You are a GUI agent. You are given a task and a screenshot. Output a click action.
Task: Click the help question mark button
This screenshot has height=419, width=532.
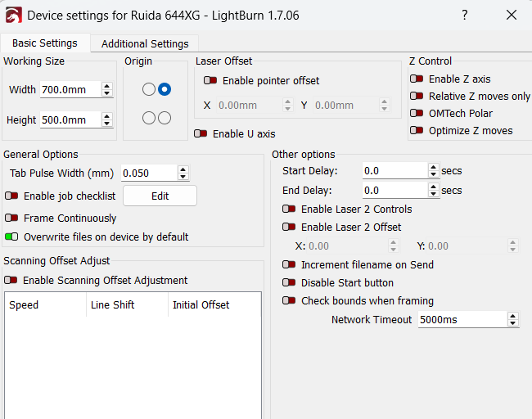[x=465, y=15]
